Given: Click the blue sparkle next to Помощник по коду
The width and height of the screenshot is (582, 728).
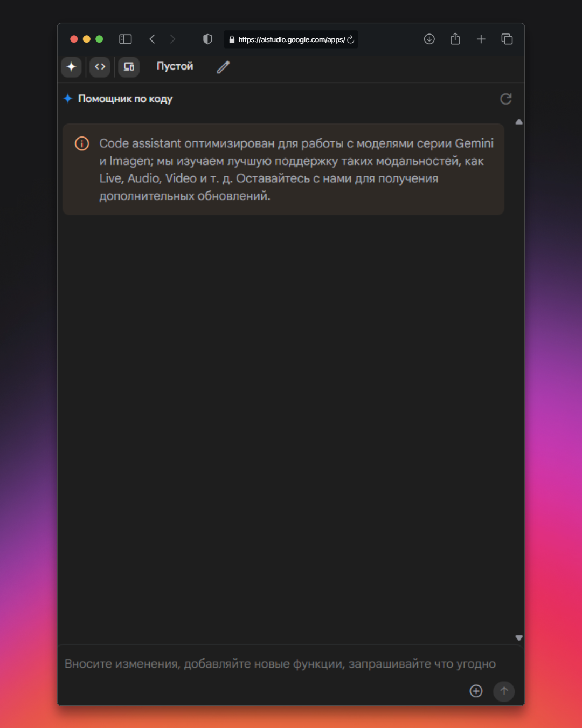Looking at the screenshot, I should (68, 98).
